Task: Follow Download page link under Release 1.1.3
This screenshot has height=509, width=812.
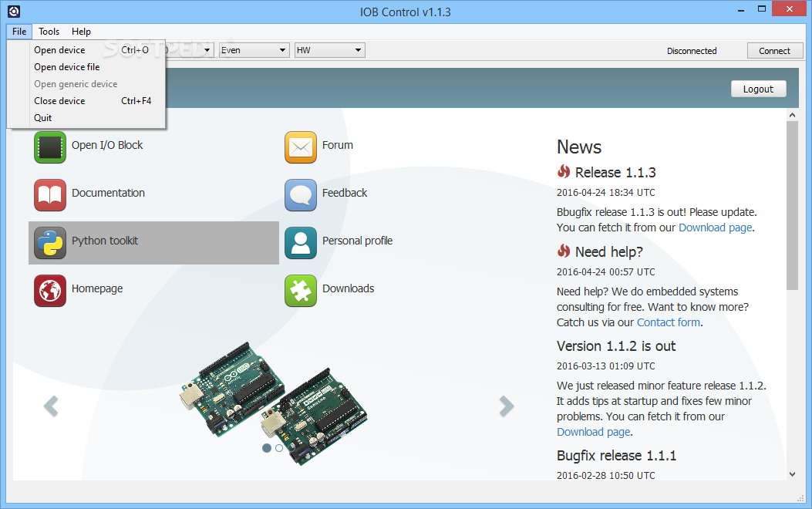Action: click(715, 228)
